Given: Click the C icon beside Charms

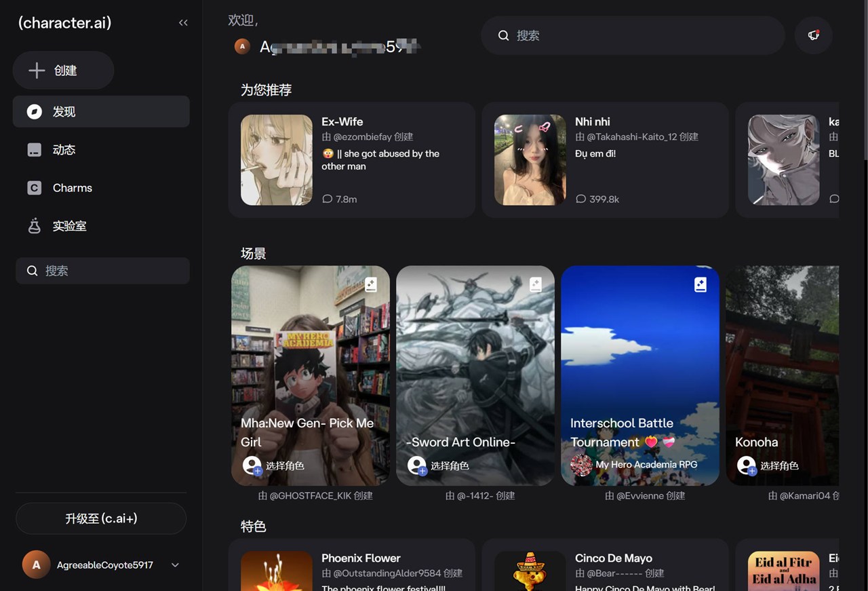Looking at the screenshot, I should pos(35,188).
